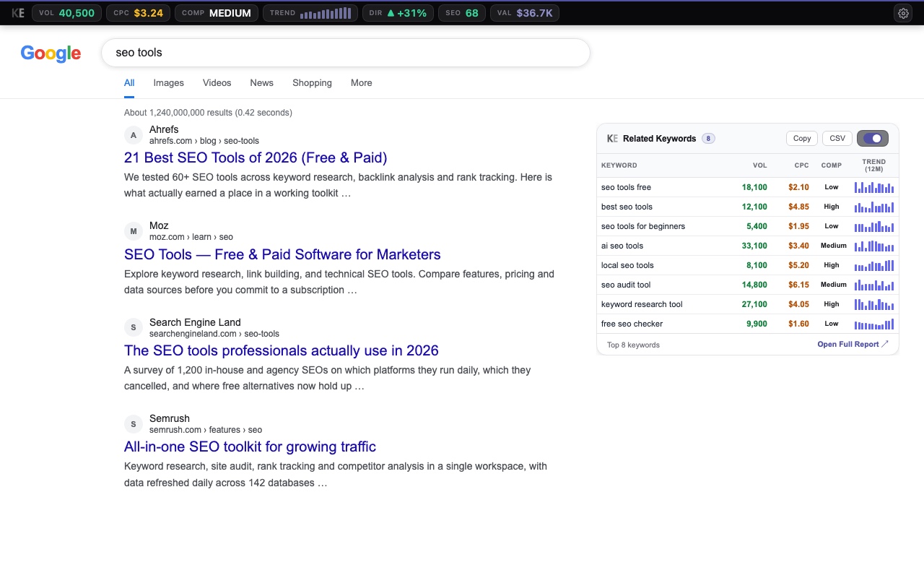
Task: Click the KE logo in Related Keywords panel
Action: coord(612,139)
